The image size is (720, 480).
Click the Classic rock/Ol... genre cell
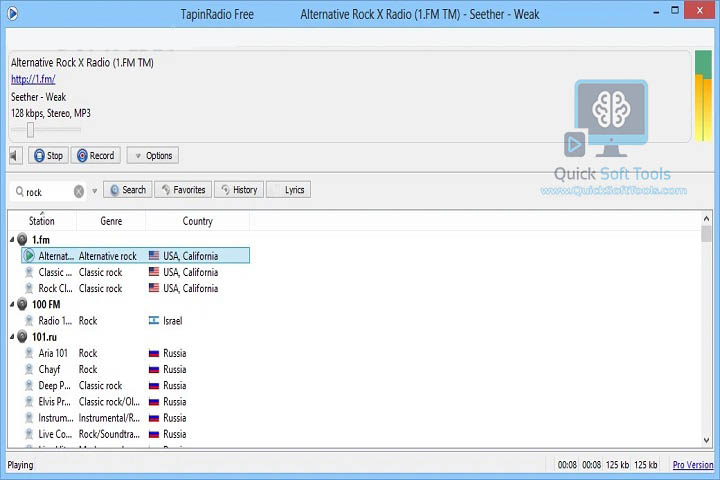pyautogui.click(x=109, y=401)
